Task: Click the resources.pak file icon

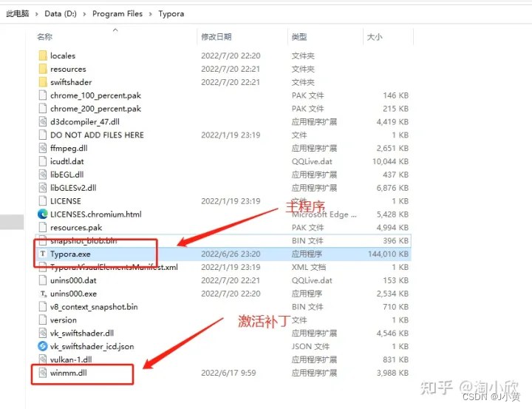Action: click(43, 228)
